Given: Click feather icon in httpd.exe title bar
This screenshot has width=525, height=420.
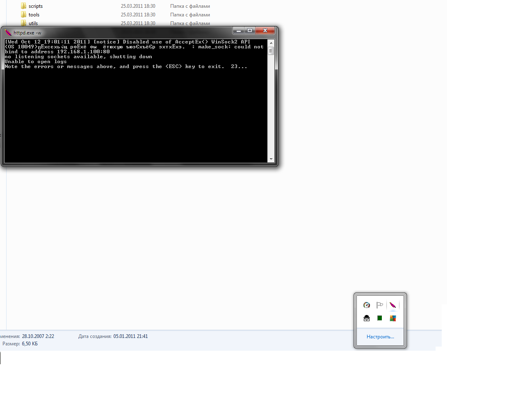Looking at the screenshot, I should click(x=8, y=32).
